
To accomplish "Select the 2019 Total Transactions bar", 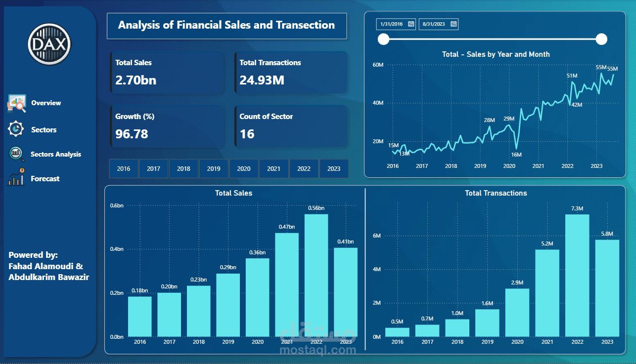I will click(x=487, y=323).
